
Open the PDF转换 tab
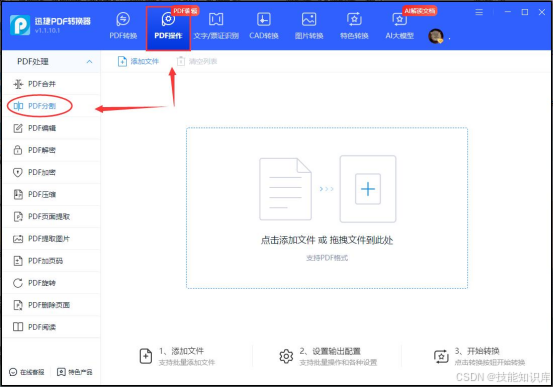pyautogui.click(x=123, y=25)
